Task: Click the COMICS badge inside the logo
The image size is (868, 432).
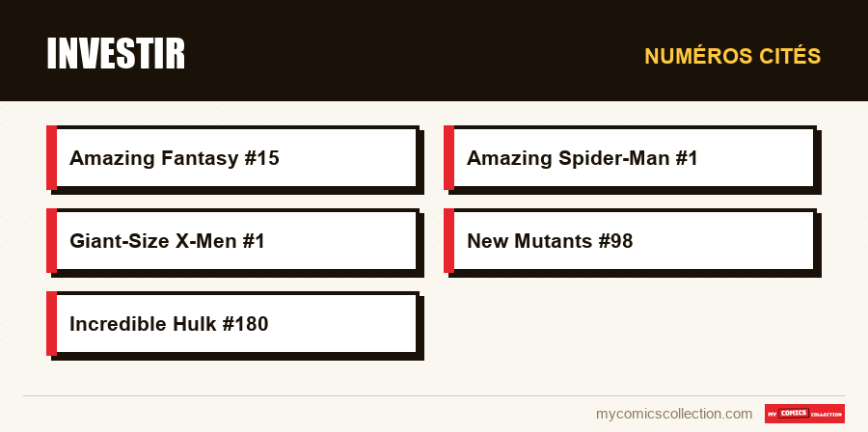Action: tap(794, 413)
